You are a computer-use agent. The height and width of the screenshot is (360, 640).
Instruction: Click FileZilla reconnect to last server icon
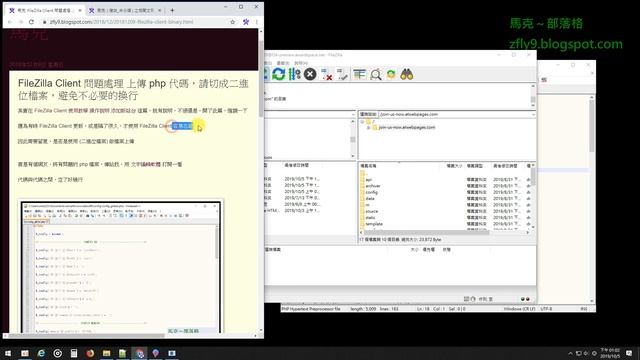click(x=342, y=74)
